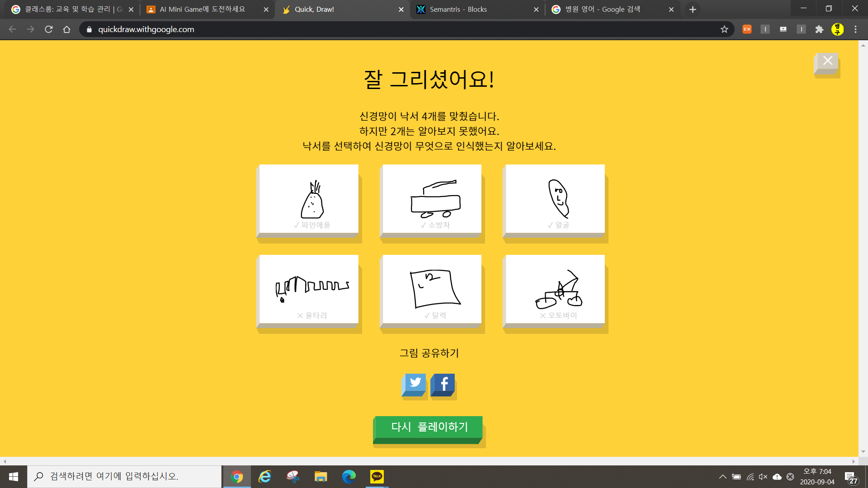Screen dimensions: 868x488
Task: Open the 오토바이 motorcycle doodle
Action: pos(555,290)
